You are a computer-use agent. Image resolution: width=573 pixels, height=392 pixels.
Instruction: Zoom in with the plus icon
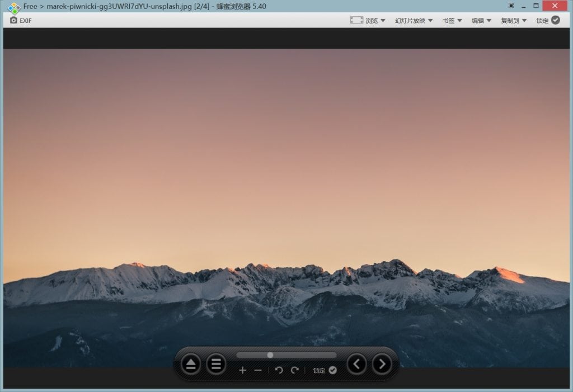pyautogui.click(x=242, y=370)
